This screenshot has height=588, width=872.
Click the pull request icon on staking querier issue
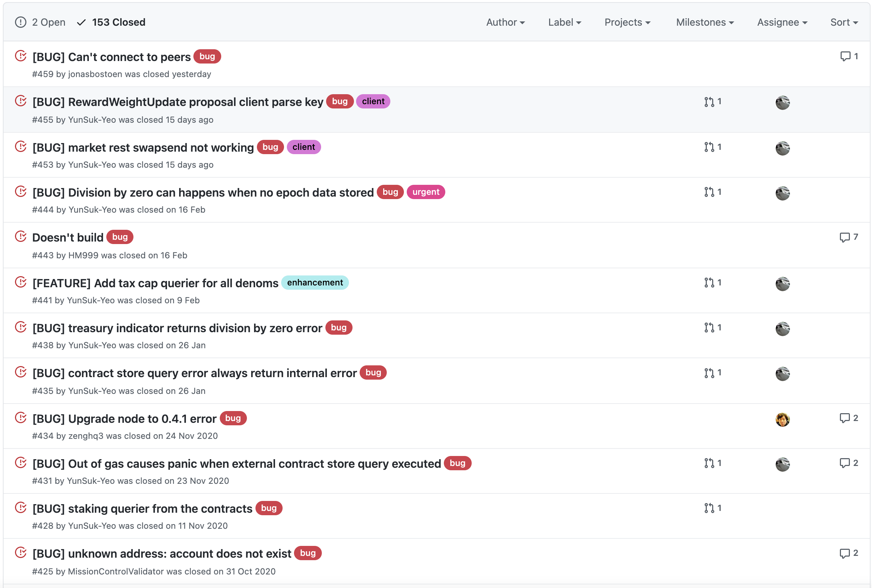(709, 508)
